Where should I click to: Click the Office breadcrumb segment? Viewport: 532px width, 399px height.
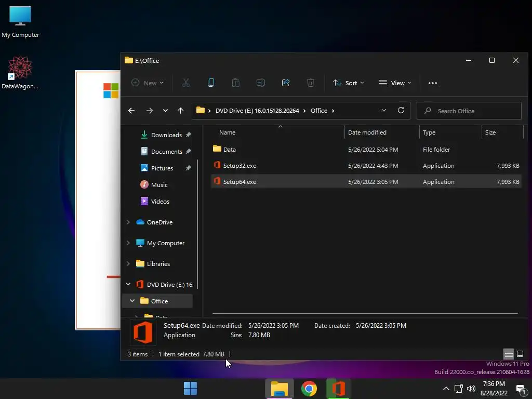click(x=319, y=111)
